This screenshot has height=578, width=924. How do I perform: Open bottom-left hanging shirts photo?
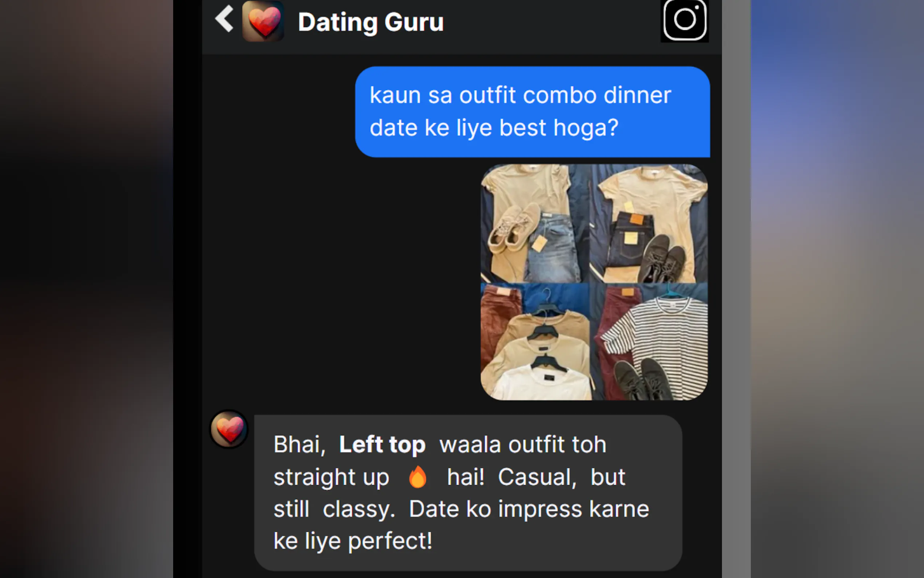(535, 341)
